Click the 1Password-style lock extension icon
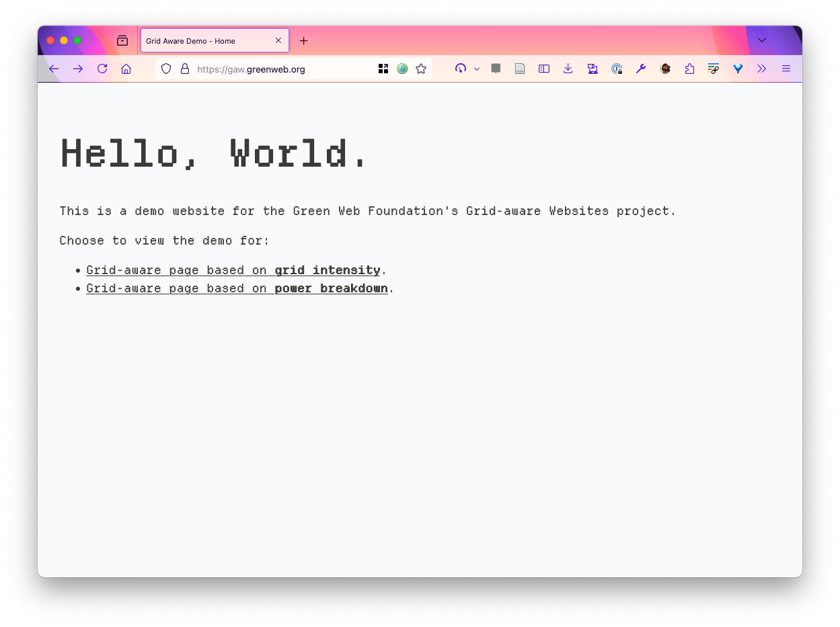 pos(617,69)
